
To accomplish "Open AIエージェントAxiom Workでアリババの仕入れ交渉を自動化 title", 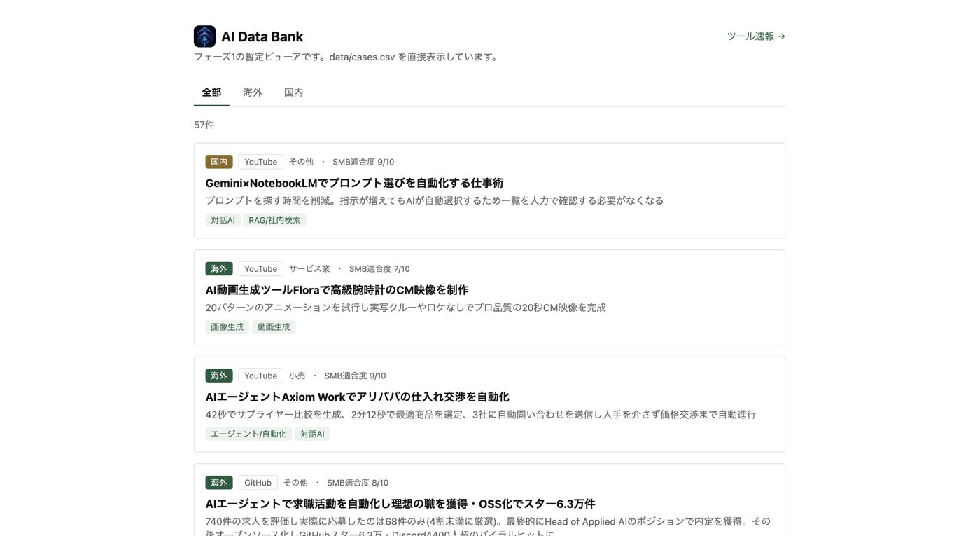I will pos(357,397).
